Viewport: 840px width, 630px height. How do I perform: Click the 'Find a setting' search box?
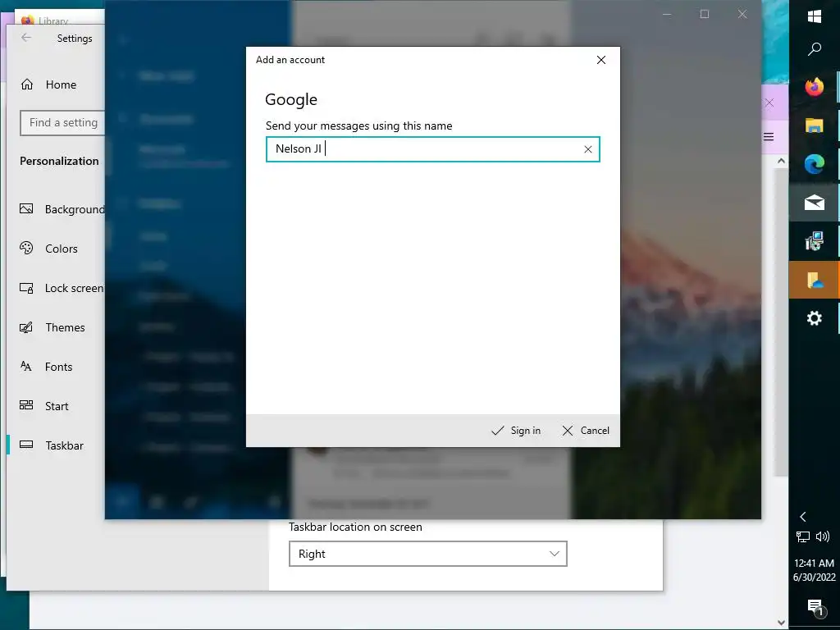62,123
